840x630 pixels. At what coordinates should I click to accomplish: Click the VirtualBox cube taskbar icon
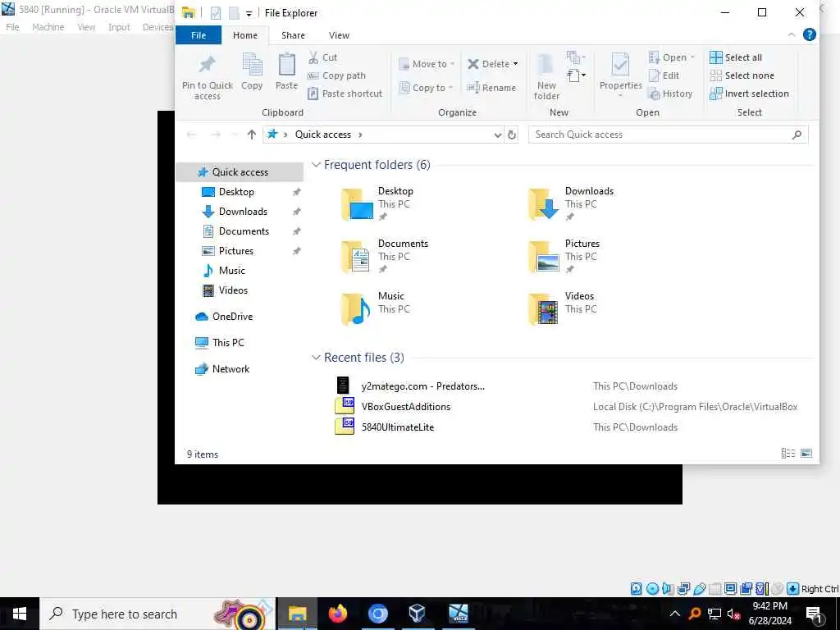point(417,614)
